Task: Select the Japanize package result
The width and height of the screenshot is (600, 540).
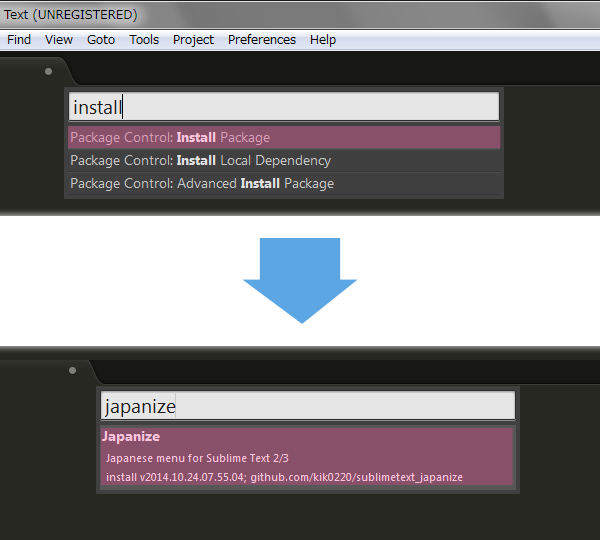Action: tap(307, 457)
